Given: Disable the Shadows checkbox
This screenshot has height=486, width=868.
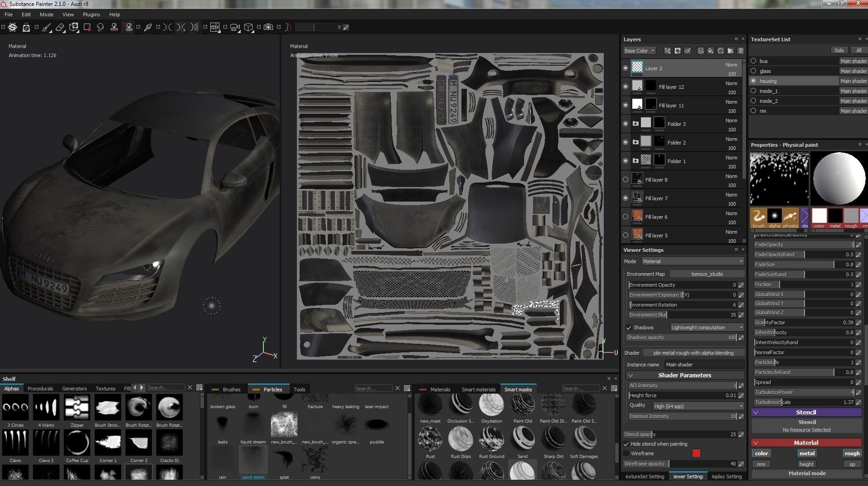Looking at the screenshot, I should click(629, 327).
